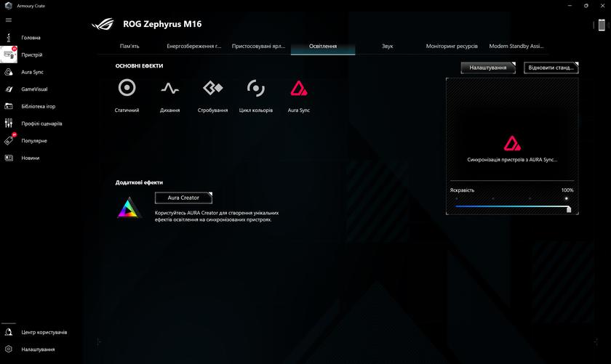Open the Моніторинг ресурсів tab
611x364 pixels.
[452, 46]
